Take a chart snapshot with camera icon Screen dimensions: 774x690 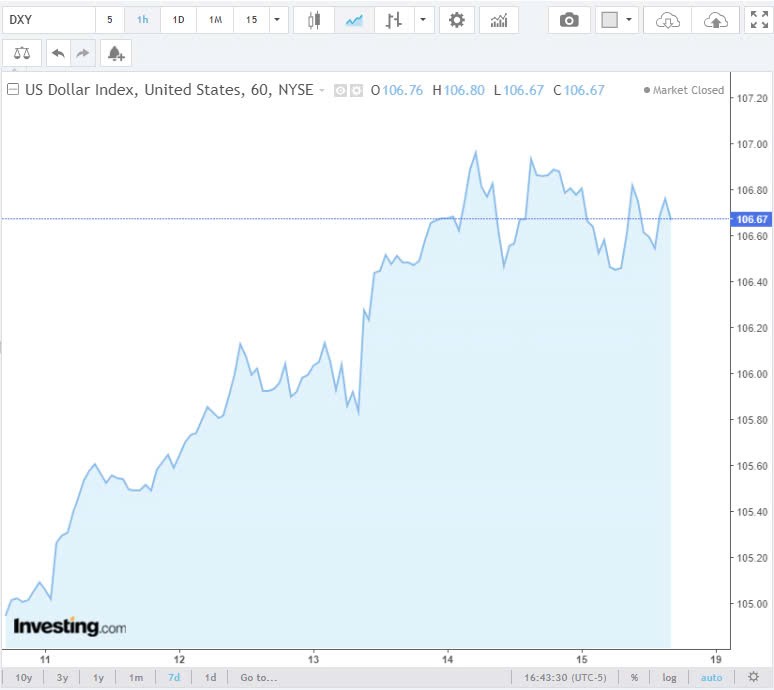tap(569, 20)
